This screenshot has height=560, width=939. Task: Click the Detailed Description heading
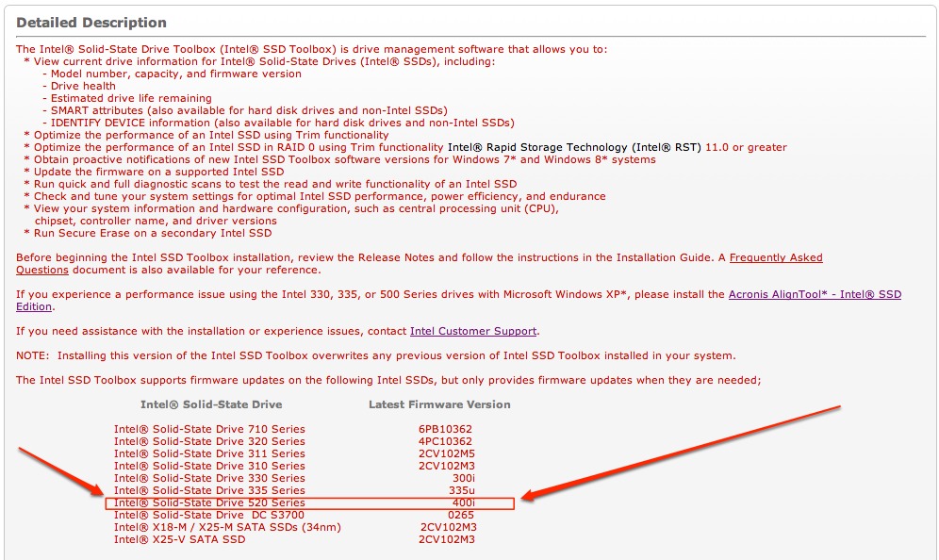(x=91, y=23)
